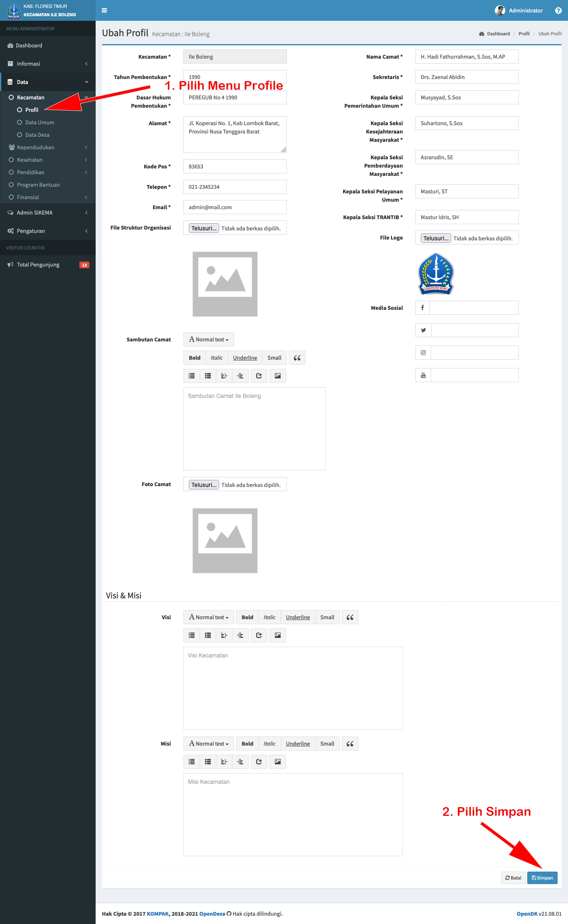568x924 pixels.
Task: Insert blockquote in Misi editor
Action: click(x=350, y=744)
